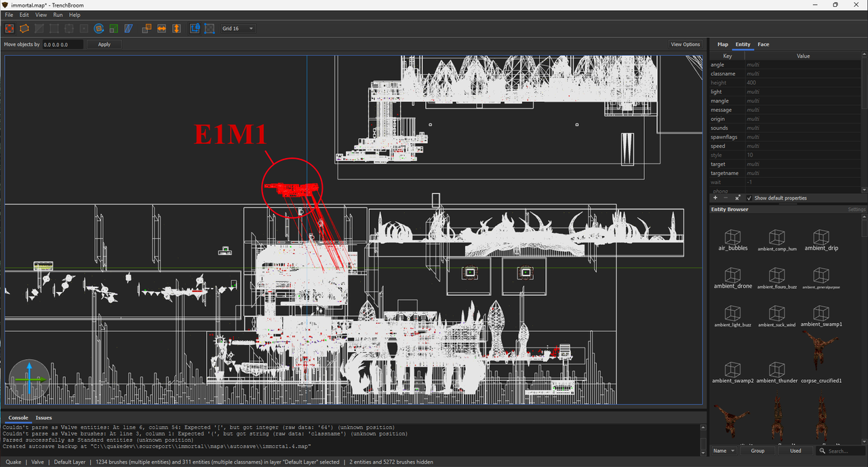This screenshot has width=868, height=467.
Task: Toggle the Used filter button
Action: tap(795, 451)
